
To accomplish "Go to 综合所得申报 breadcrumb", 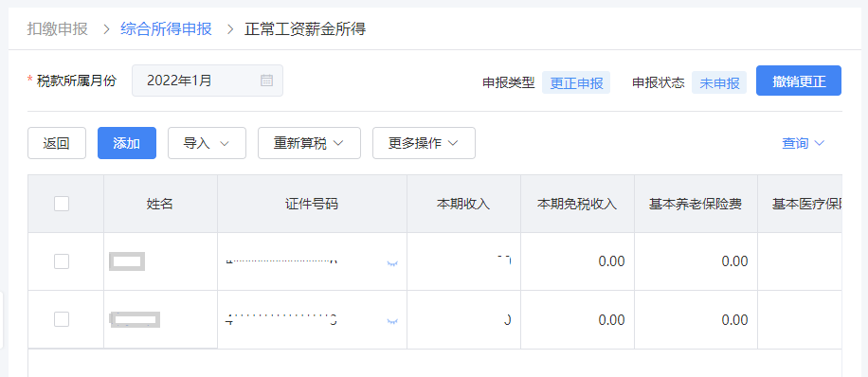I will (166, 29).
